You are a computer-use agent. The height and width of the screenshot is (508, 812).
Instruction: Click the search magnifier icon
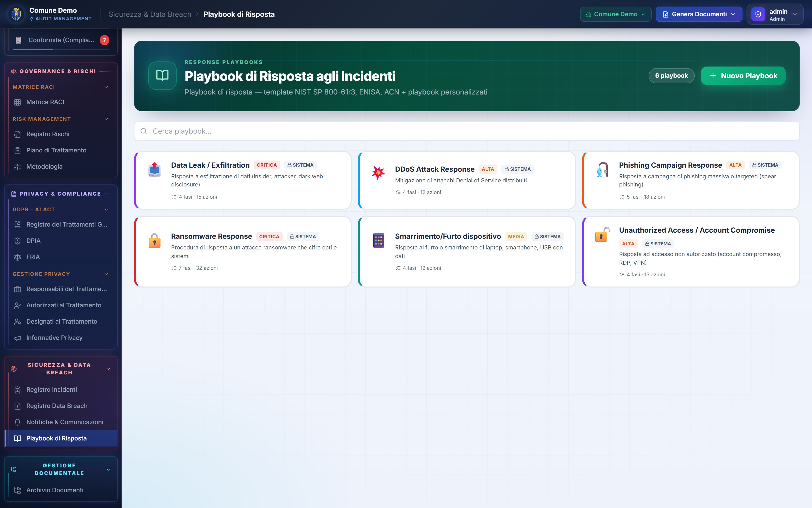coord(144,131)
